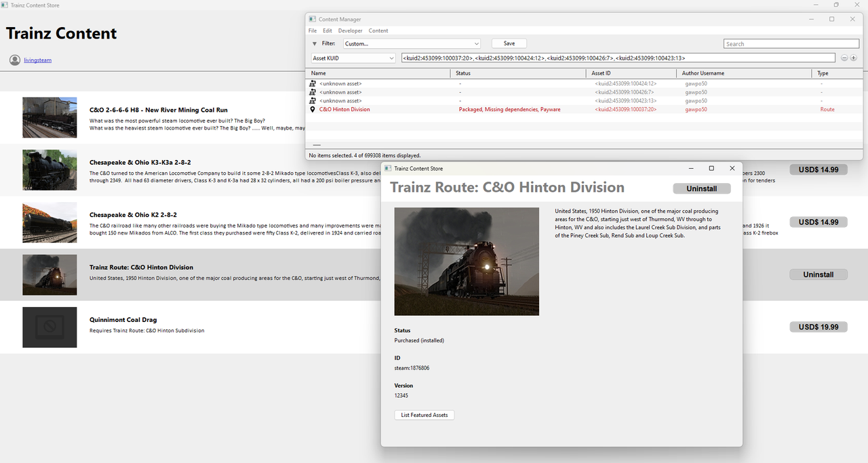The height and width of the screenshot is (463, 868).
Task: Click Trainz Content Store dialog title icon
Action: [388, 168]
